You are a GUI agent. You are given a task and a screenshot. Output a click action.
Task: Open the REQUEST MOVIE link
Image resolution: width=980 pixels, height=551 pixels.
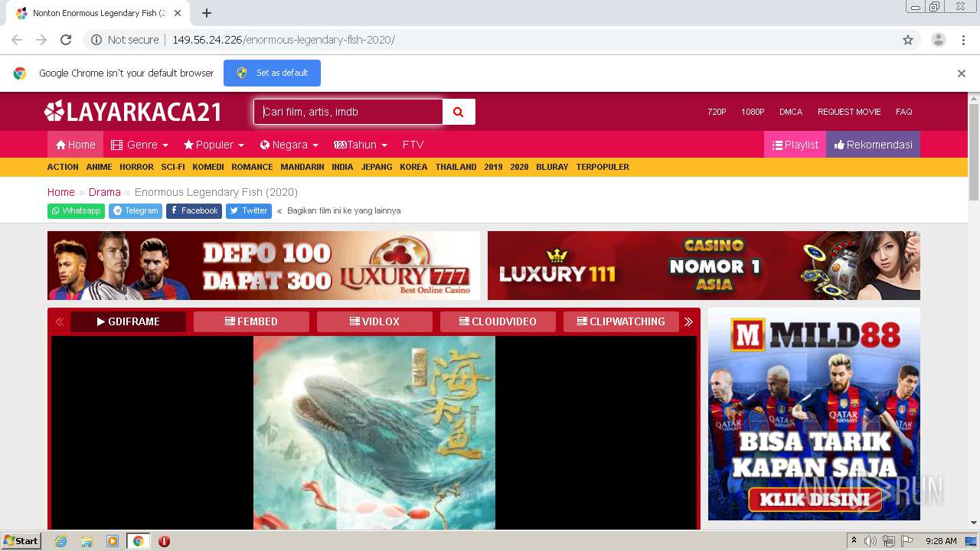[849, 112]
